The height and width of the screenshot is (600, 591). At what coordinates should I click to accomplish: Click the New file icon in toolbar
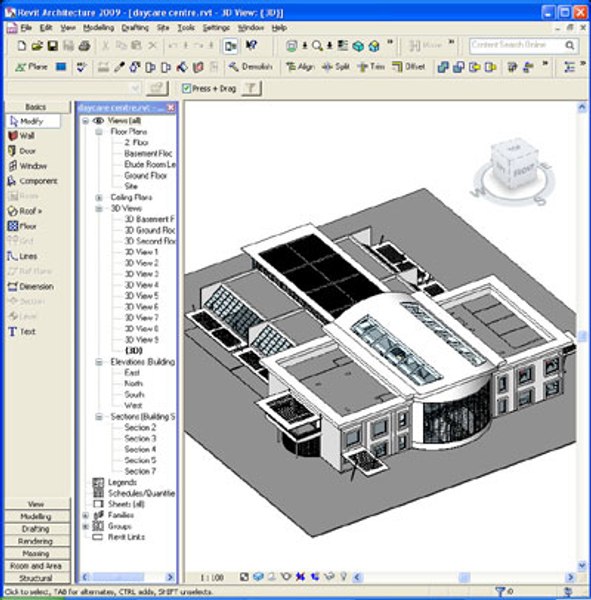tap(21, 46)
